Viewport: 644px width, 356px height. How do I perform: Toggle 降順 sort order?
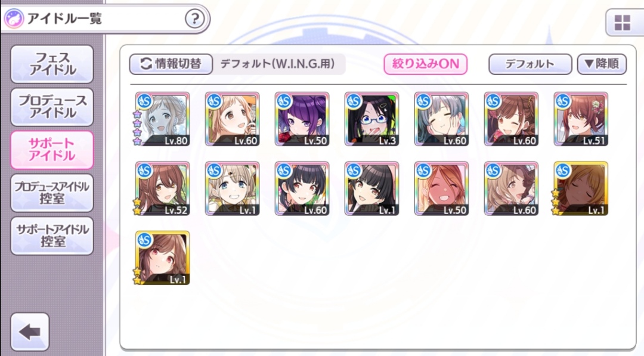(602, 64)
